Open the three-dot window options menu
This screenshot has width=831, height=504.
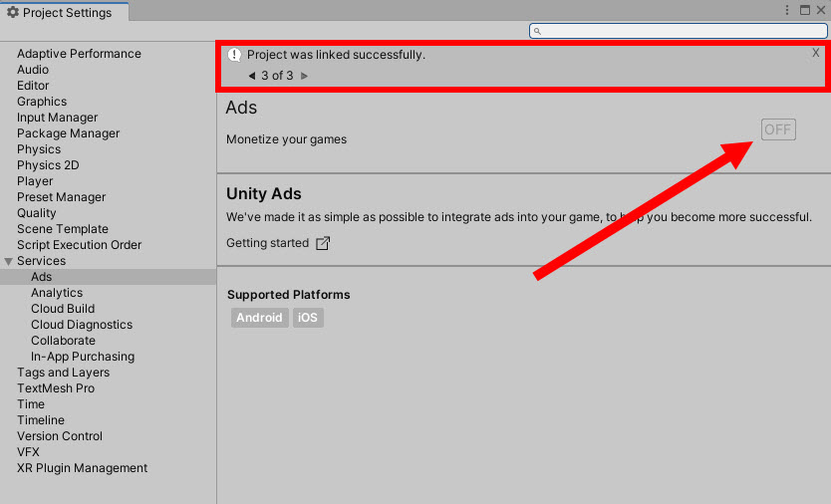point(787,10)
